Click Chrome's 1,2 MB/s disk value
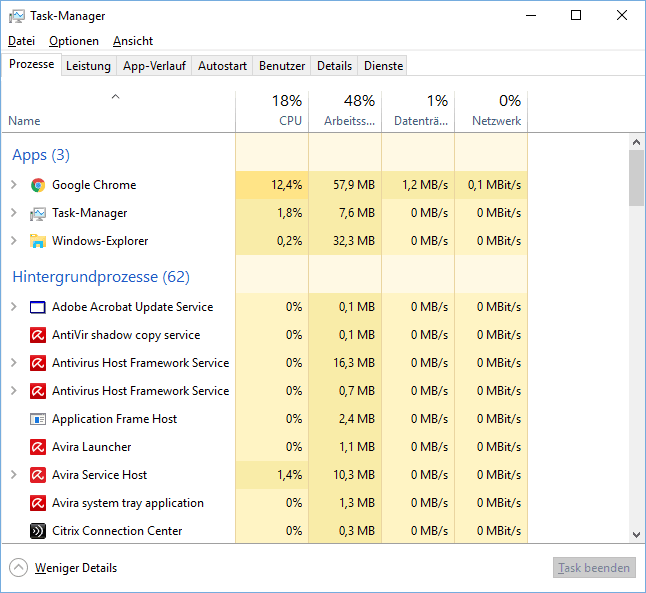646x593 pixels. 425,185
